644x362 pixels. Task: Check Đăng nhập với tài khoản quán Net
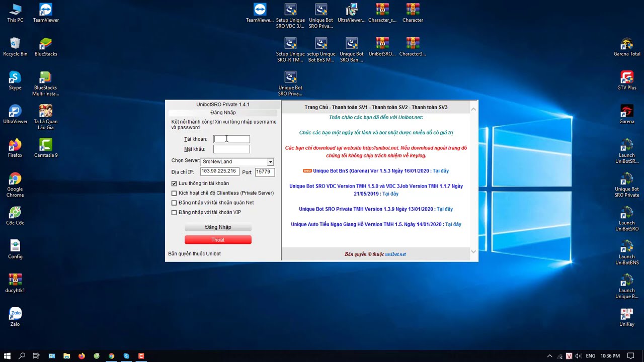(174, 203)
